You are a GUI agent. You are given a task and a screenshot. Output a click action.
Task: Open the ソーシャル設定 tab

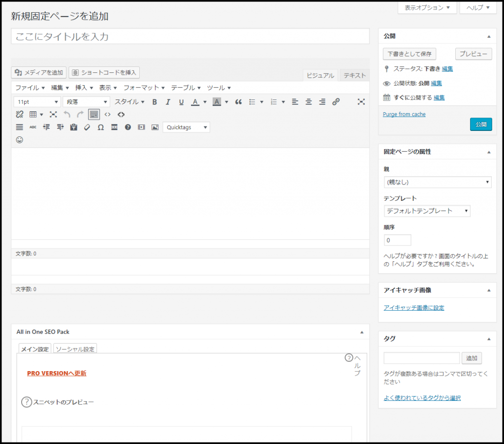[75, 349]
